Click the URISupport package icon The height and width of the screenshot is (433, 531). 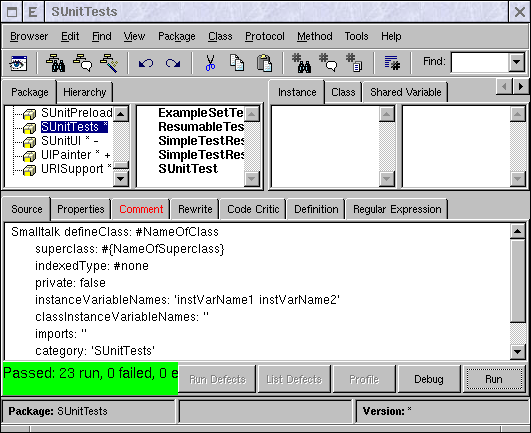(29, 170)
